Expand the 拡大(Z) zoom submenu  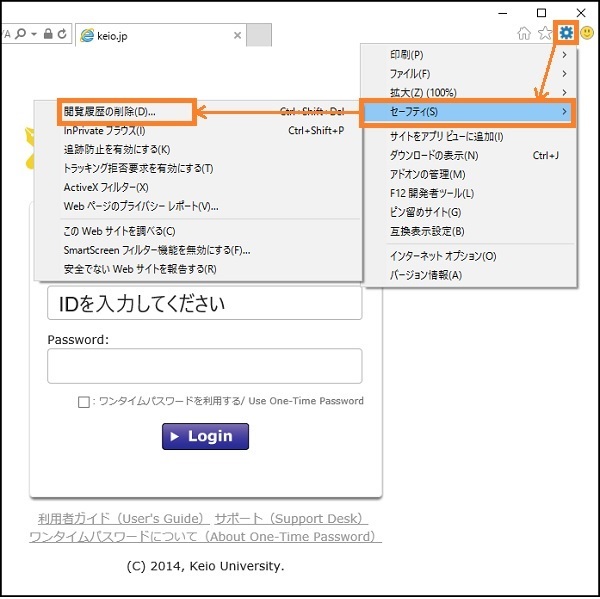pos(470,93)
